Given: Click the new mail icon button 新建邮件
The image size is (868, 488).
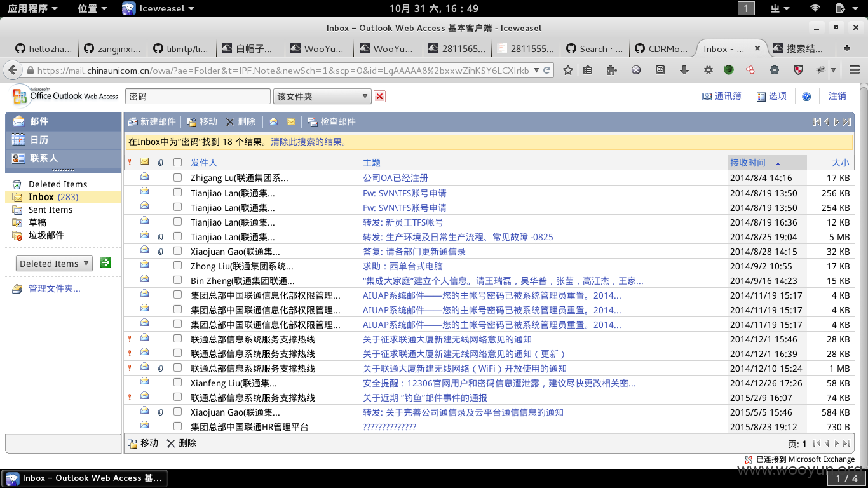Looking at the screenshot, I should [152, 121].
